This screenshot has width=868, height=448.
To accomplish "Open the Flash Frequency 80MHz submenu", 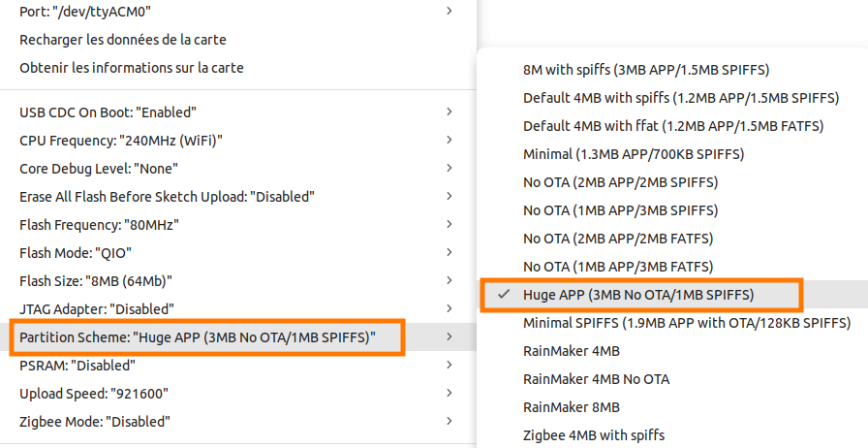I will 99,225.
